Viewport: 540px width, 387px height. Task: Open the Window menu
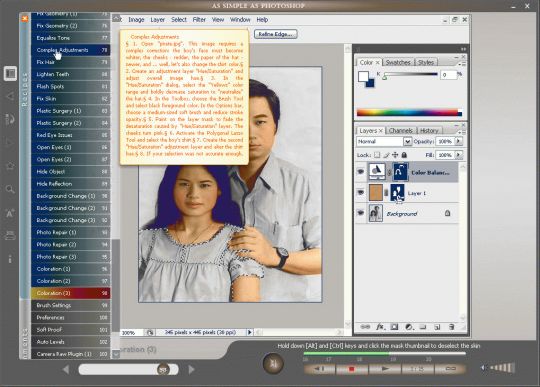tap(240, 20)
